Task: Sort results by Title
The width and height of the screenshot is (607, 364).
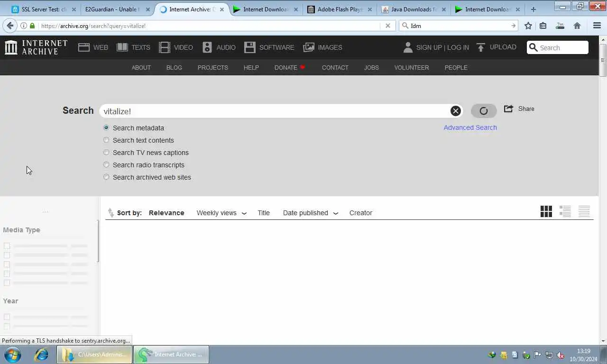Action: pos(264,213)
